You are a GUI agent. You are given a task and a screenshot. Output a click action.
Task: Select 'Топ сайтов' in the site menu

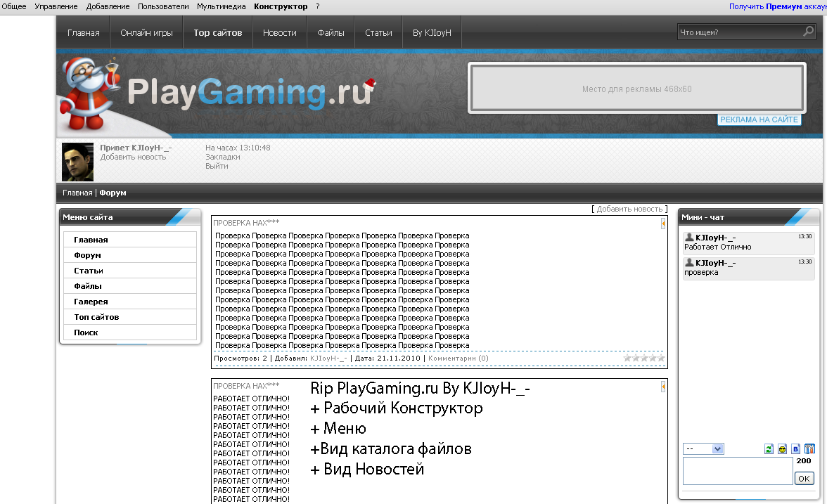tap(129, 317)
